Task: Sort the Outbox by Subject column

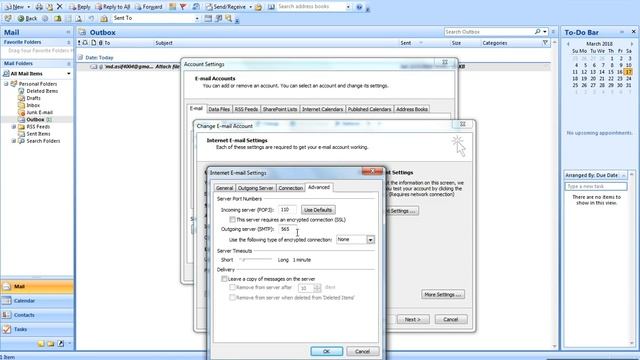Action: point(164,43)
